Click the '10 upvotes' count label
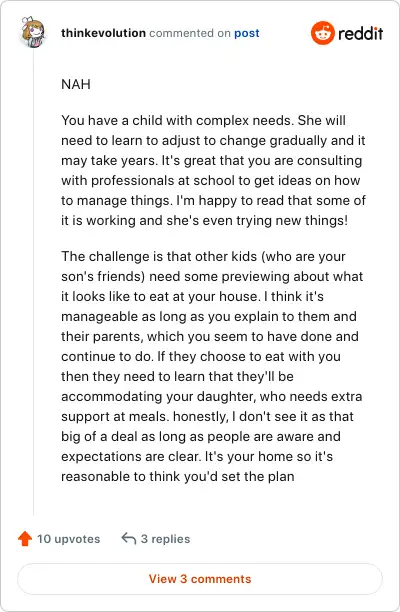Viewport: 400px width, 612px height. [x=69, y=539]
